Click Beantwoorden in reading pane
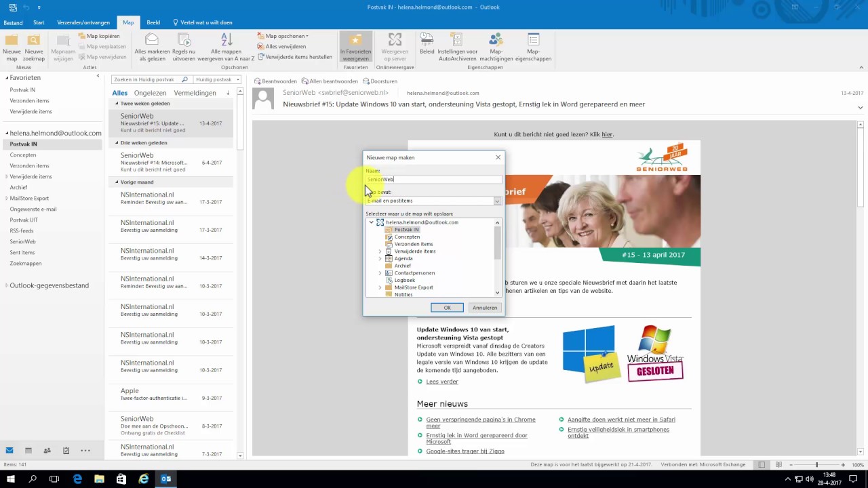 pos(275,81)
